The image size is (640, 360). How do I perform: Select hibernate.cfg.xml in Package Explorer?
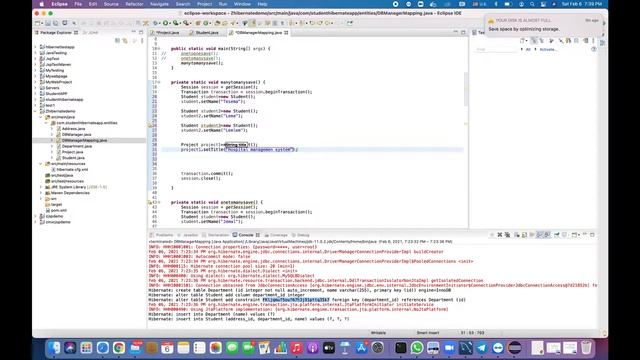click(72, 169)
